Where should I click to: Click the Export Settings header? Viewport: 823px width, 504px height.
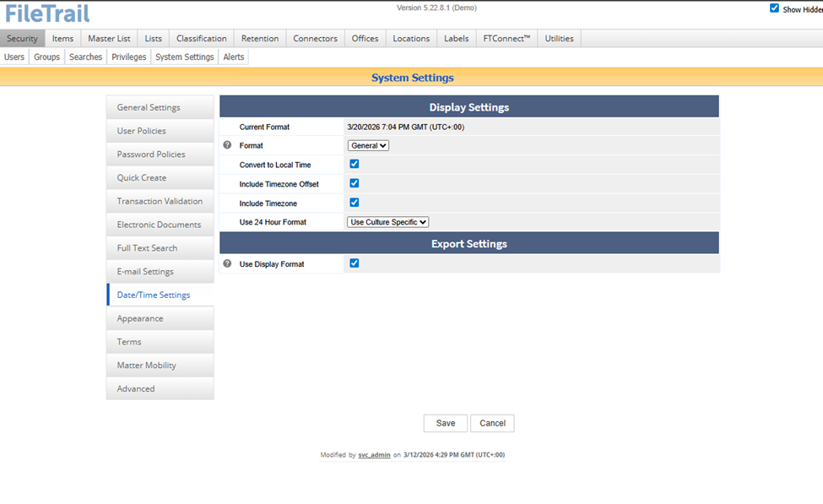tap(469, 244)
